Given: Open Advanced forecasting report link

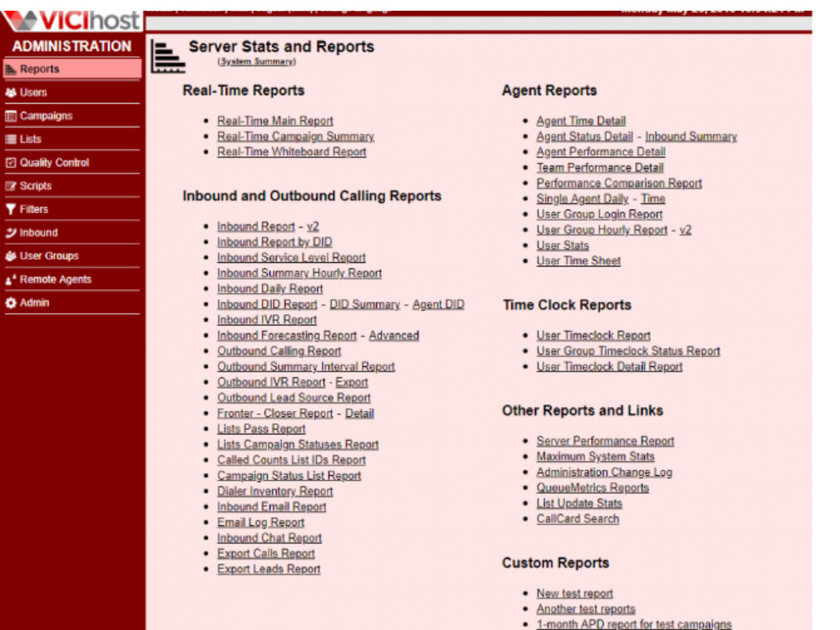Looking at the screenshot, I should pyautogui.click(x=394, y=335).
